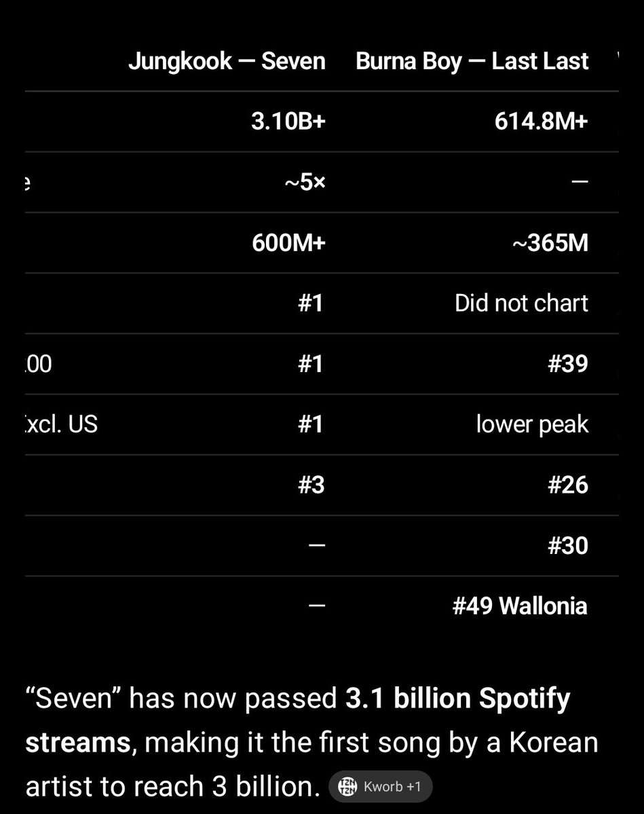The image size is (644, 814).
Task: Click the #26 ranking cell
Action: click(568, 485)
